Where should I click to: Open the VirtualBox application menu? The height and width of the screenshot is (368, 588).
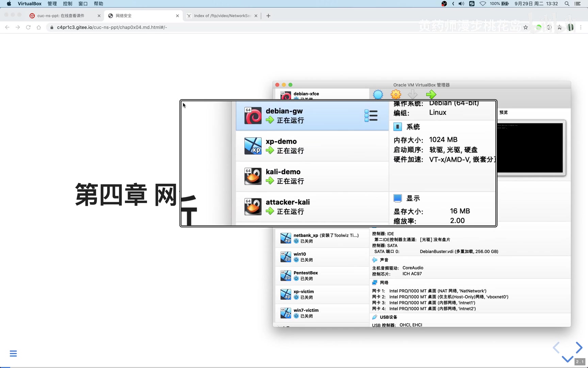click(x=30, y=4)
